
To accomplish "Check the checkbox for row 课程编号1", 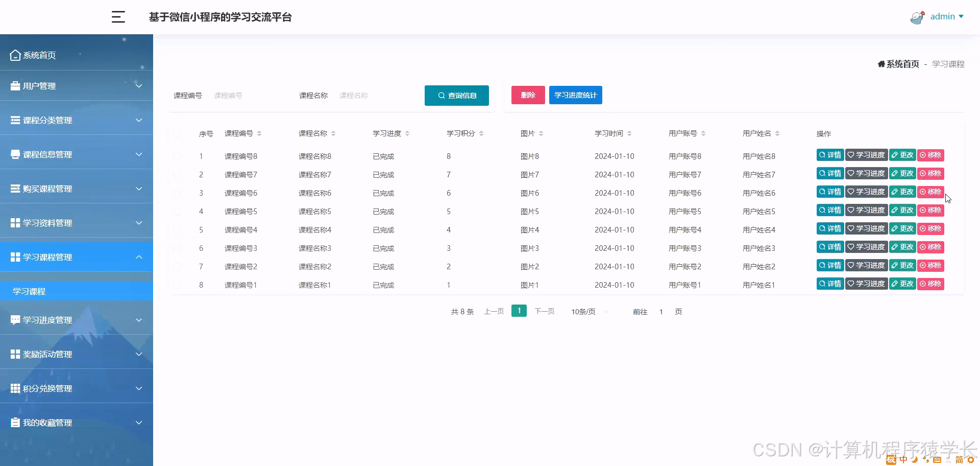I will [x=178, y=285].
